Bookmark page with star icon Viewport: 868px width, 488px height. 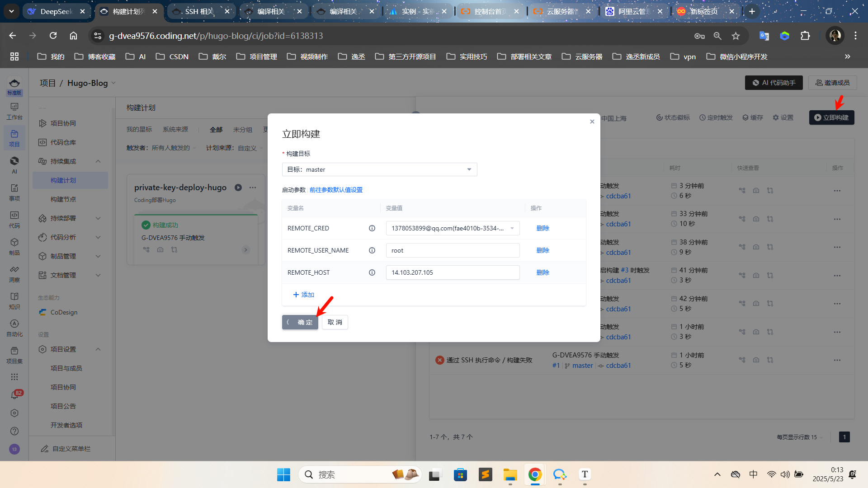pyautogui.click(x=736, y=36)
